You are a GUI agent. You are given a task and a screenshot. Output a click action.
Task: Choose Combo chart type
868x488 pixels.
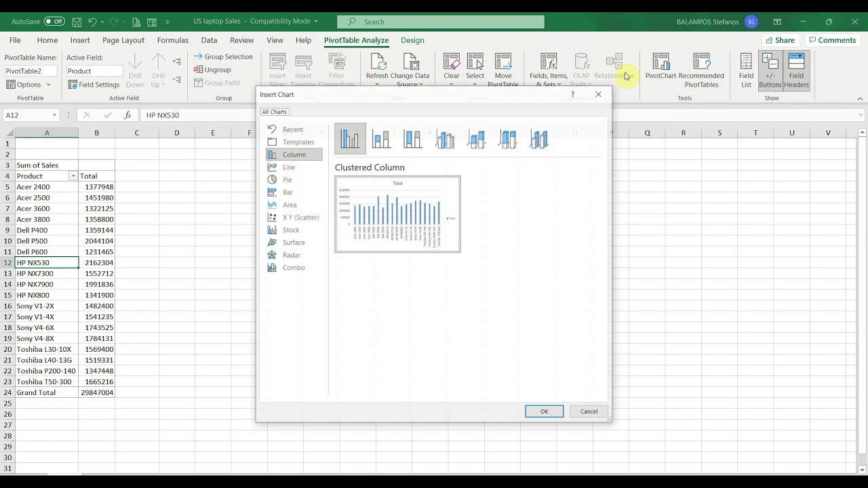point(294,268)
